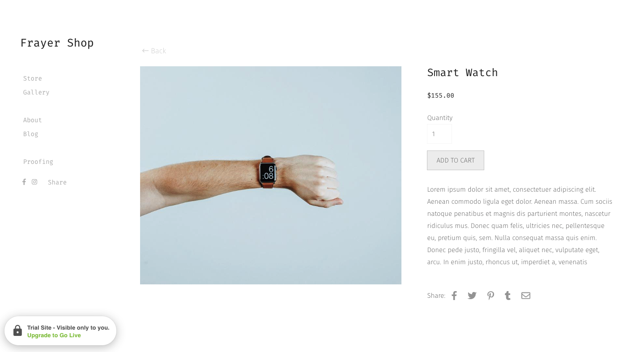Go back using the Back arrow link

click(154, 51)
